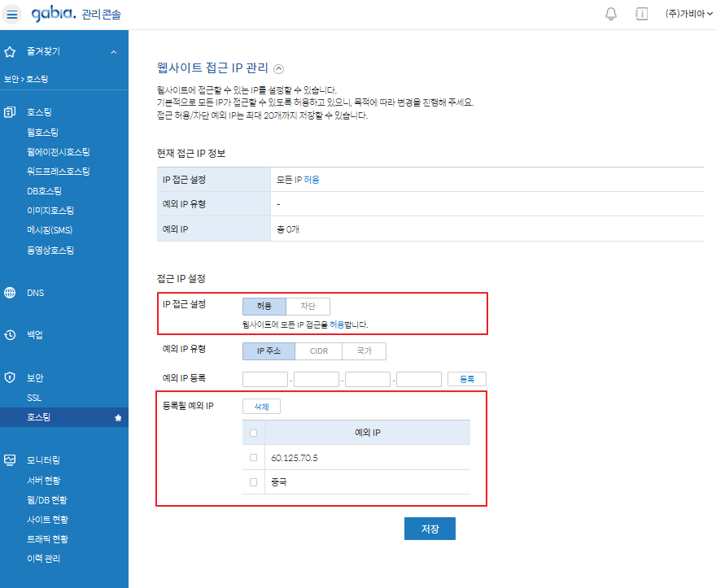
Task: Click the DNS globe icon
Action: pos(11,293)
